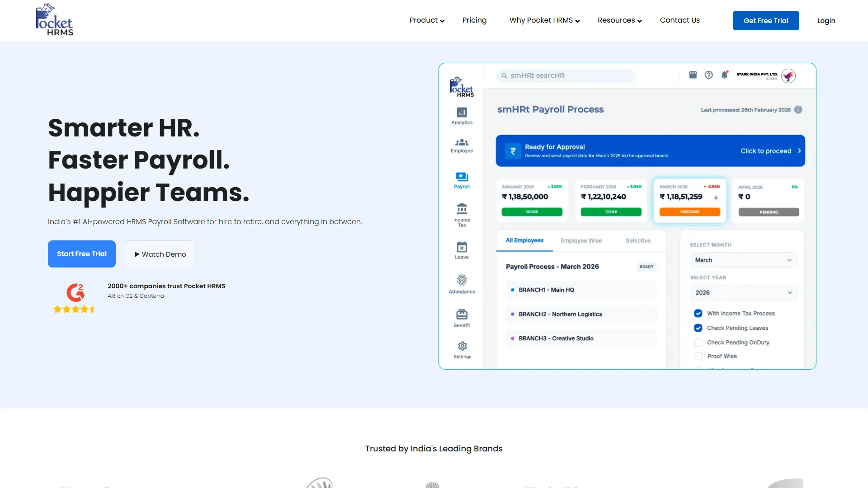This screenshot has width=868, height=488.
Task: Open the Attendance fingerprint icon
Action: 462,280
